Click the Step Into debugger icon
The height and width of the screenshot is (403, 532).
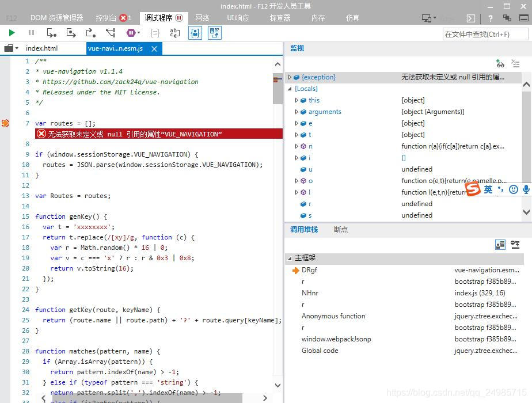tap(52, 33)
